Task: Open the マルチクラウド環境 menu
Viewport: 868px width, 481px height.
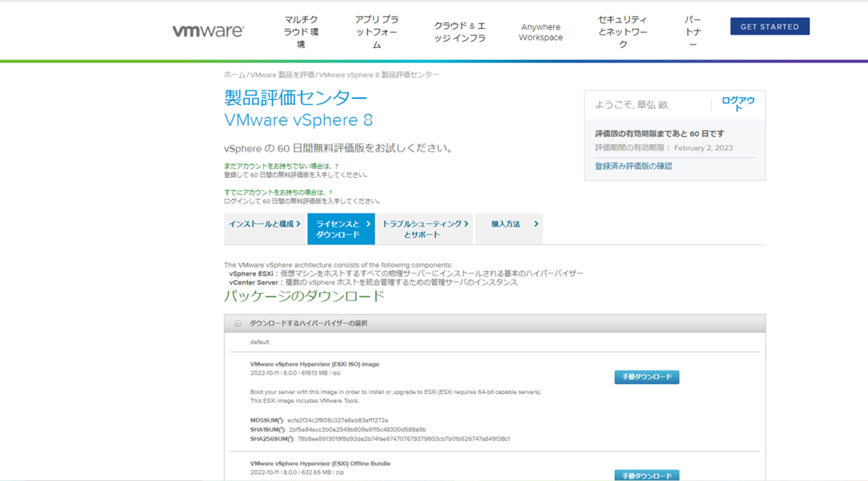Action: coord(301,32)
